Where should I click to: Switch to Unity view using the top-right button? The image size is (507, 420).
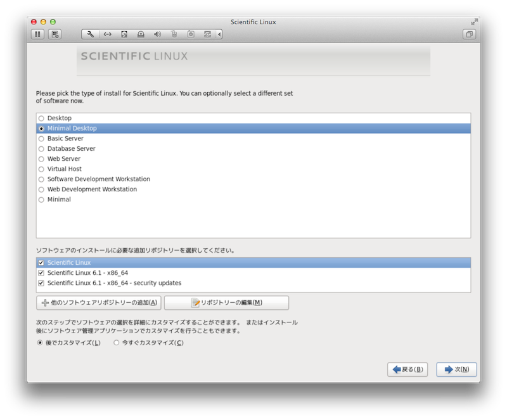(x=470, y=34)
